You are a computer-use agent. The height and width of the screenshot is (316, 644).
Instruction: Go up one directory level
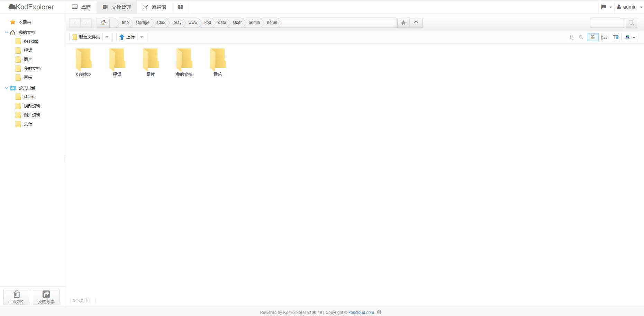point(416,23)
